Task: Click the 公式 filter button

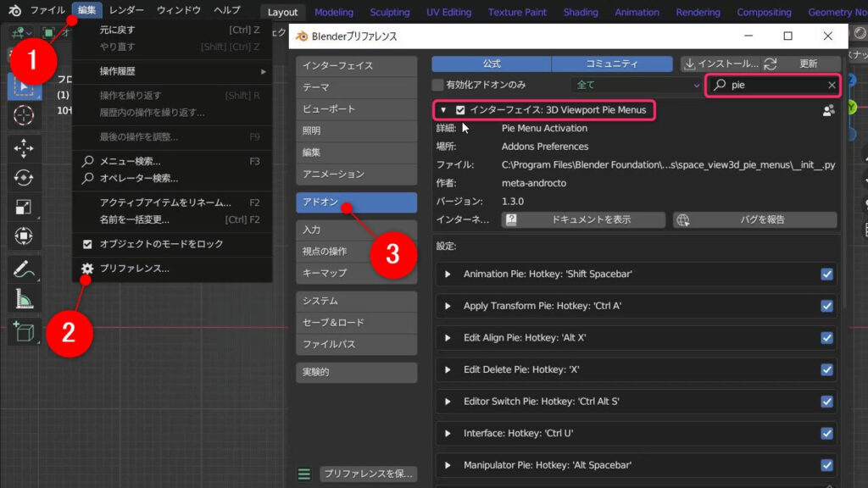Action: point(492,64)
